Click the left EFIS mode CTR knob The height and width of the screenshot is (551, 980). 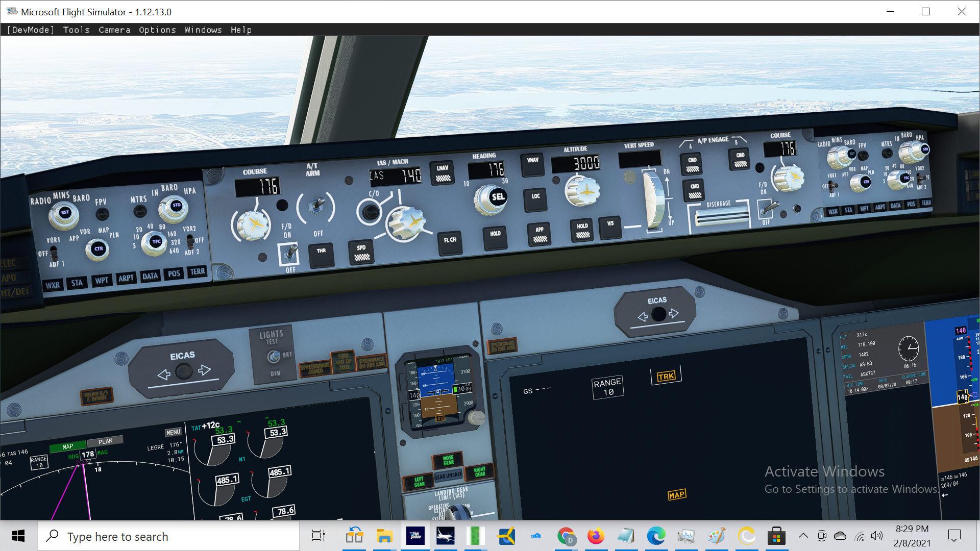click(x=97, y=249)
